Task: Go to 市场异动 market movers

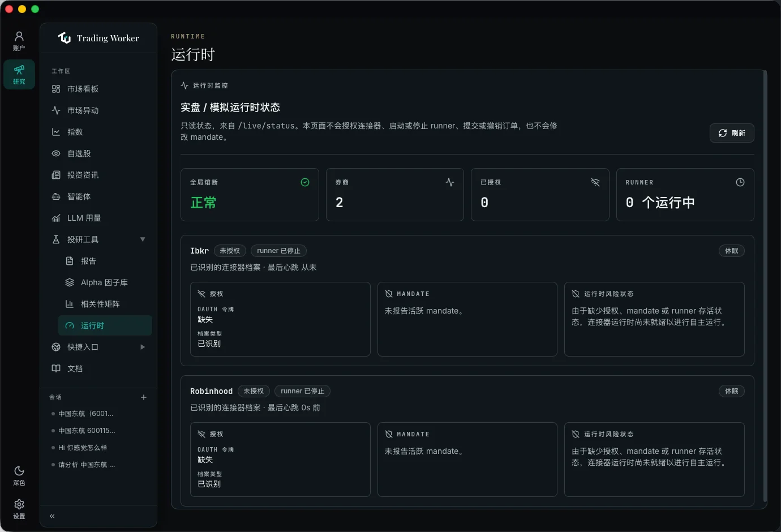Action: click(x=98, y=110)
